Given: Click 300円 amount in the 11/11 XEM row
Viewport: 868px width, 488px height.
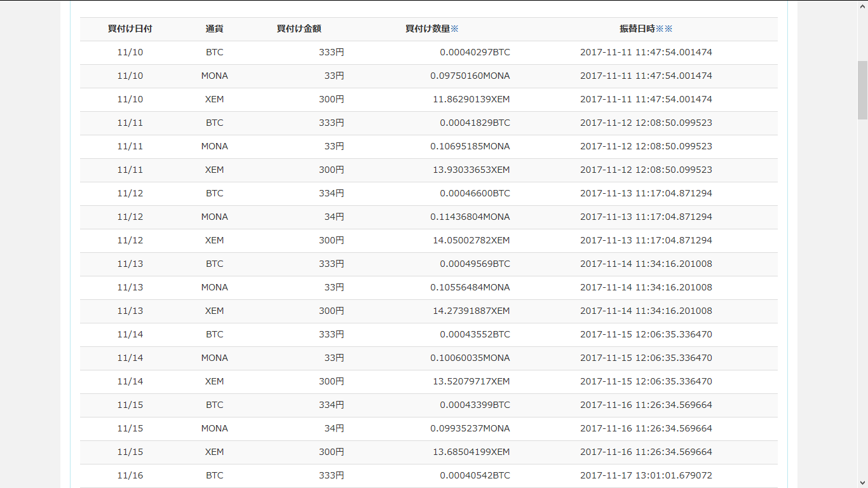Looking at the screenshot, I should tap(332, 170).
